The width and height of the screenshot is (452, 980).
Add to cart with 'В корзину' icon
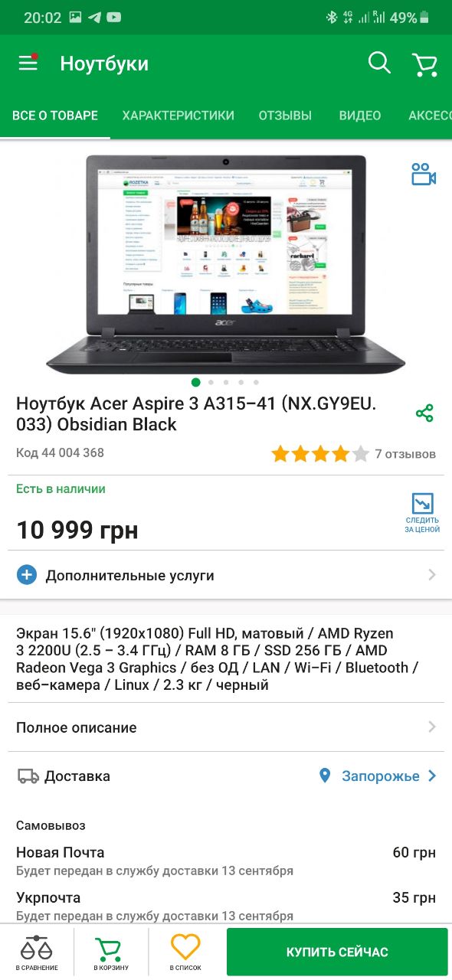click(111, 953)
